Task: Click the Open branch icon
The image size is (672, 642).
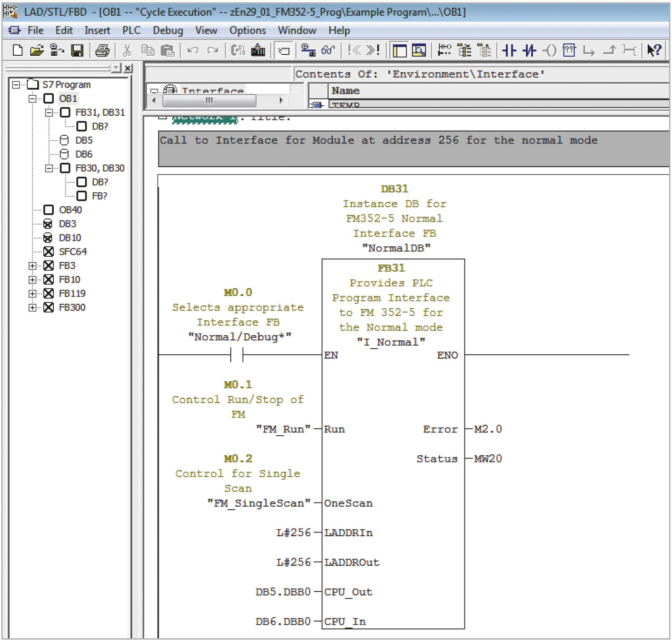Action: 589,50
